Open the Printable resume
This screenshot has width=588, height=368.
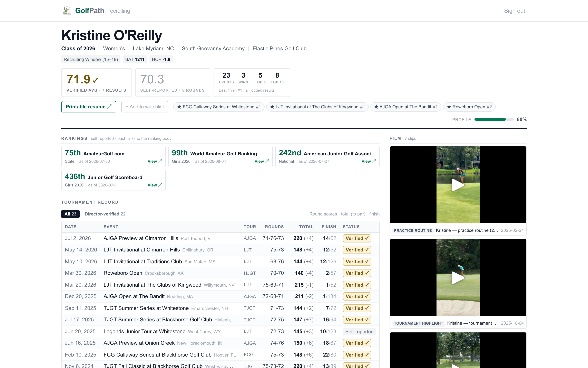[89, 107]
